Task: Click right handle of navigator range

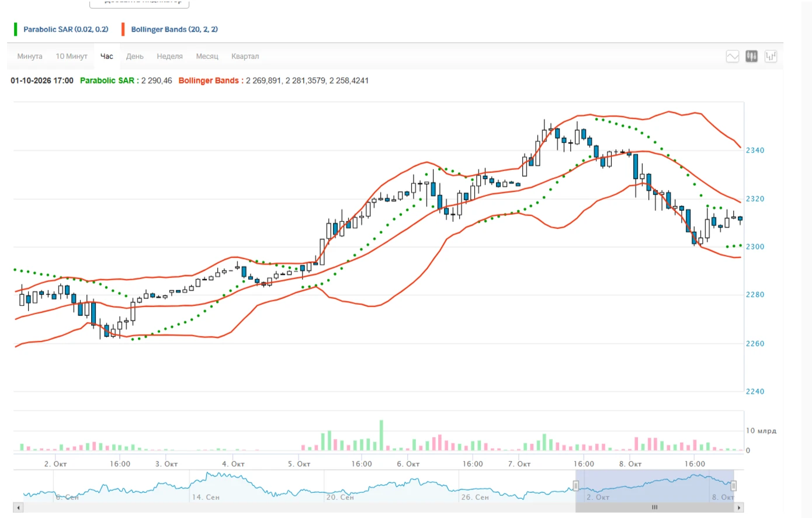Action: (x=733, y=486)
